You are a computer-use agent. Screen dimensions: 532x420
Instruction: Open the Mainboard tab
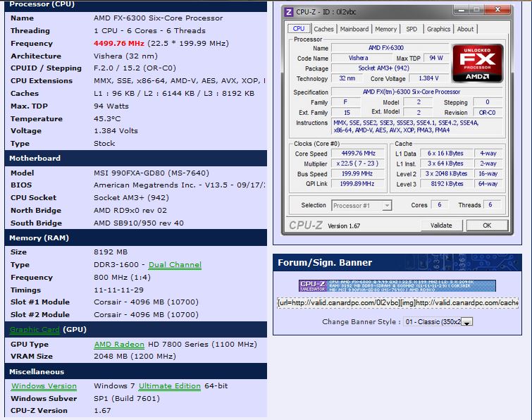click(x=354, y=29)
